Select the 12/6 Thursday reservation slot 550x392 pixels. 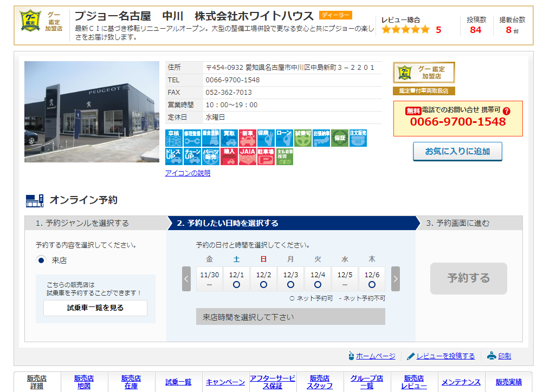pyautogui.click(x=372, y=279)
